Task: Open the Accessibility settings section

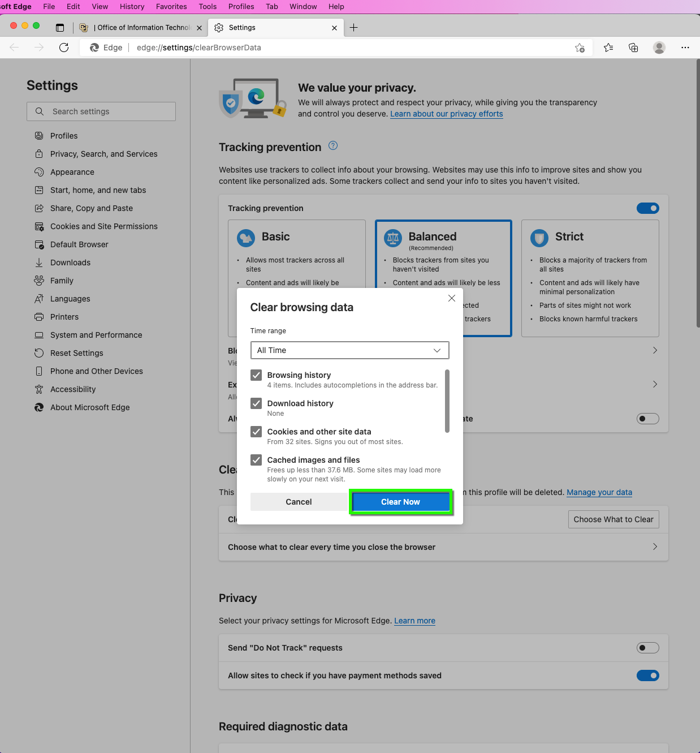Action: tap(72, 389)
